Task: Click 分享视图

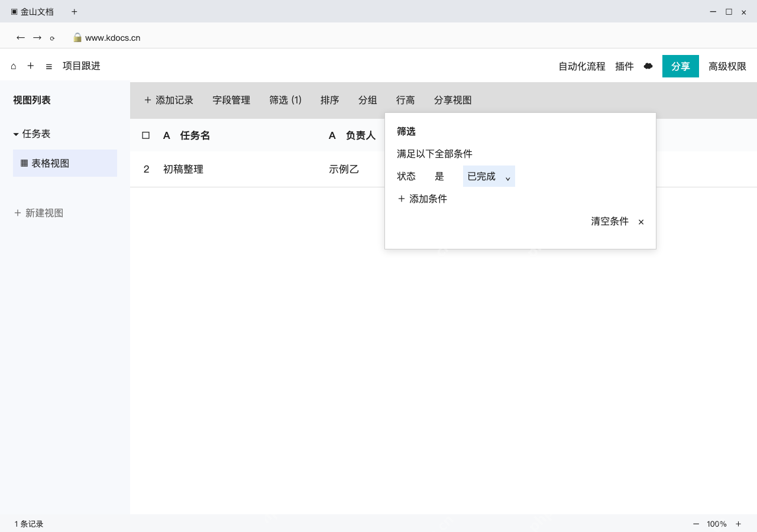Action: click(453, 100)
